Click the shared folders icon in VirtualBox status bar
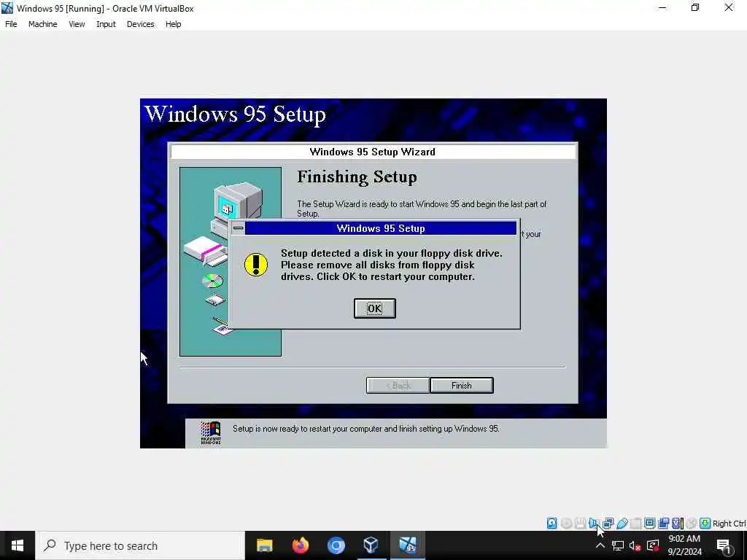Screen dimensions: 747x560 [636, 524]
